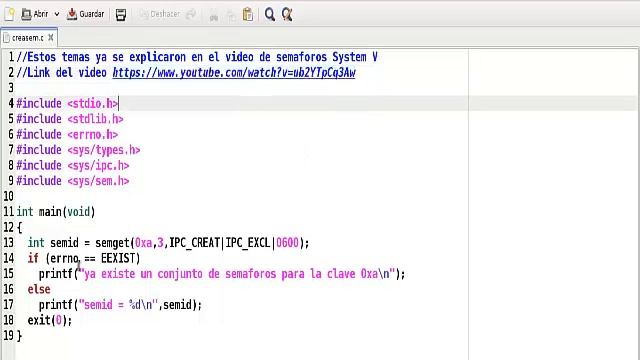Open the YouTube link in line 2
This screenshot has height=360, width=640.
[x=234, y=73]
